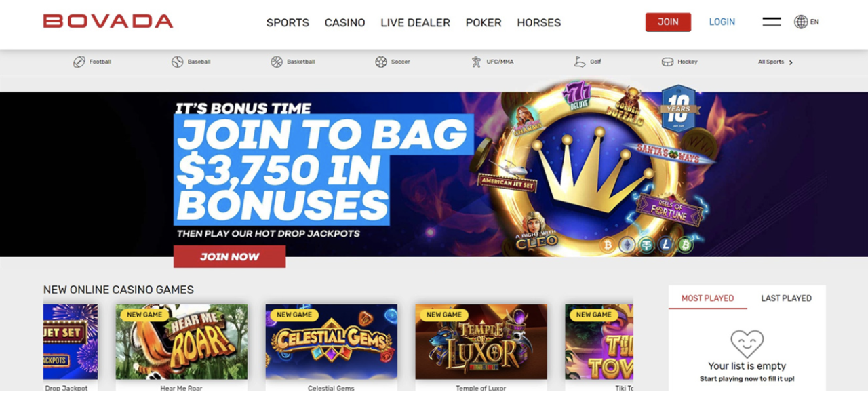Click the LOGIN link
This screenshot has height=396, width=868.
[722, 22]
